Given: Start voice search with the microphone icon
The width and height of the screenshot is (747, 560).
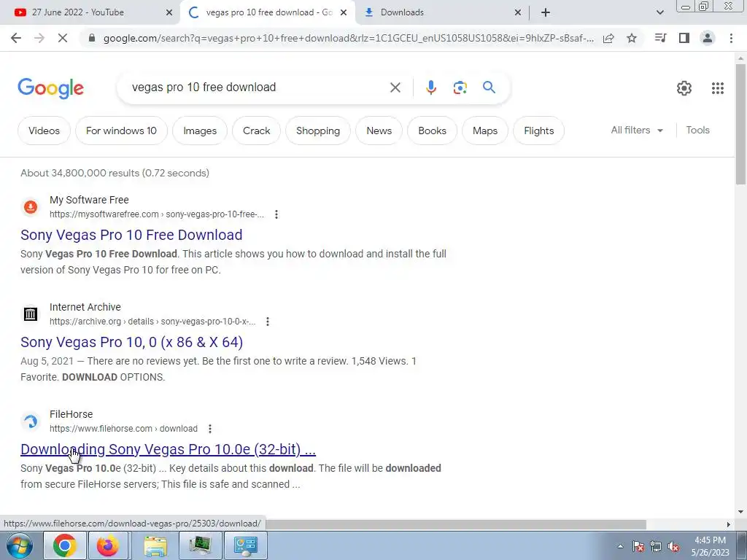Looking at the screenshot, I should point(431,87).
